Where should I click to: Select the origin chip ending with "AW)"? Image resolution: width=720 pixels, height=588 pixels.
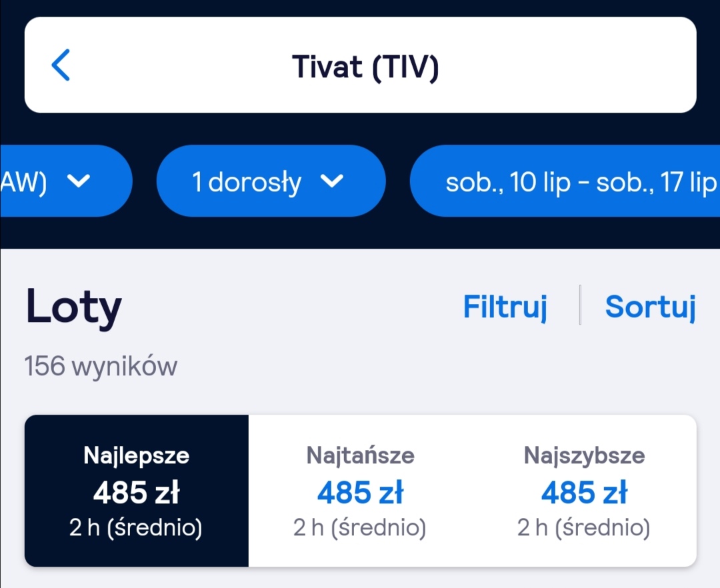tap(66, 181)
